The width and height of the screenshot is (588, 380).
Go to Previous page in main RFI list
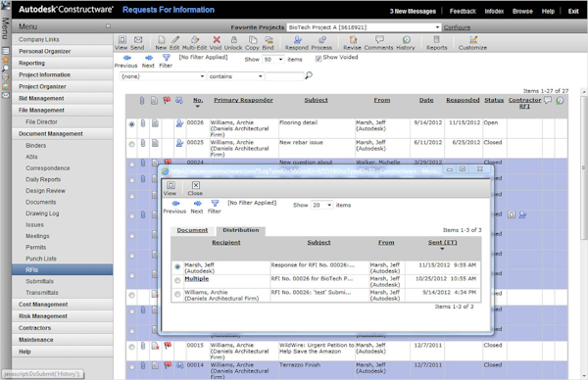click(127, 58)
